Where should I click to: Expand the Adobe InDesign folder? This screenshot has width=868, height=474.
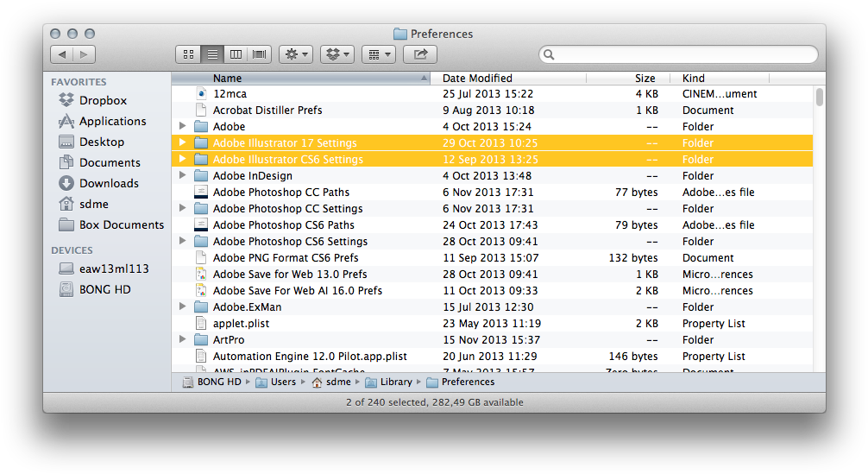(182, 175)
